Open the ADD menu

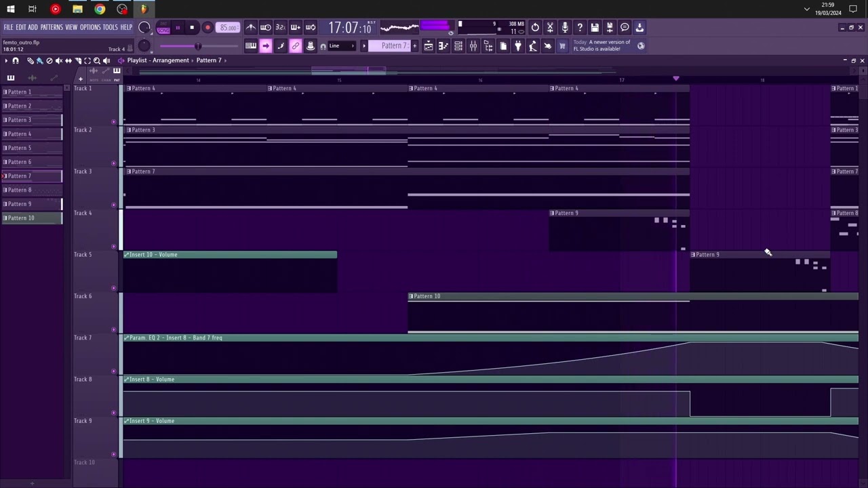click(33, 27)
